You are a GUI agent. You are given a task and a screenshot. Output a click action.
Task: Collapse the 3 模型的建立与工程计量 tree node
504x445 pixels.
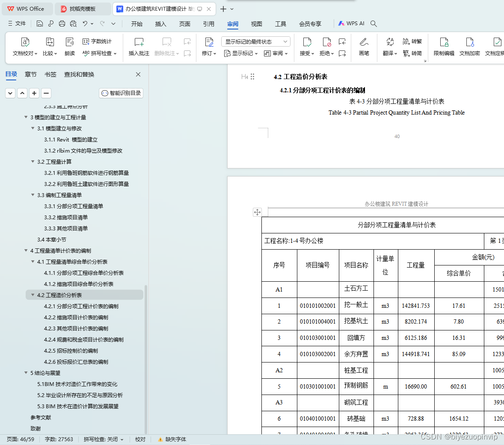(26, 117)
